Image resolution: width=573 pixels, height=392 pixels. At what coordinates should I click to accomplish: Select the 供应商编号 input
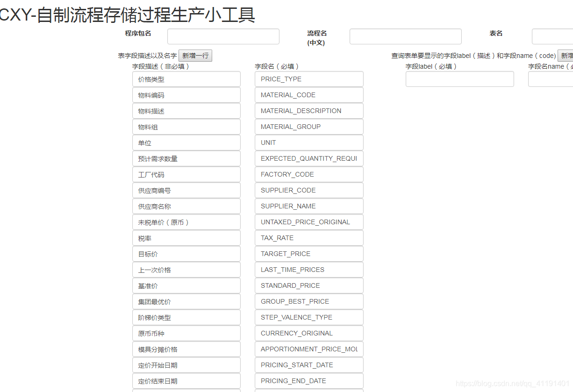click(186, 190)
